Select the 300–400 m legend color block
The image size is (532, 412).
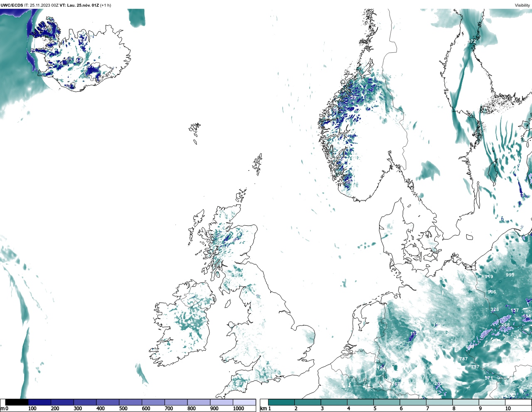click(x=85, y=402)
